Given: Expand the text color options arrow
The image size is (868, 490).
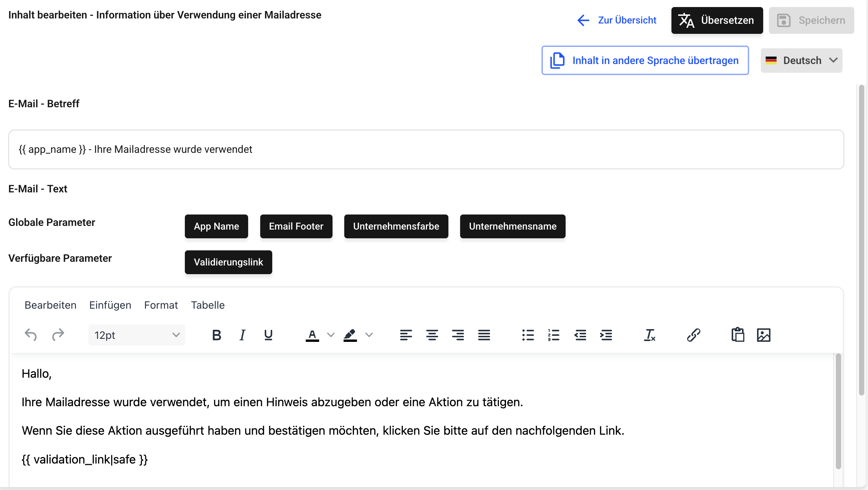Looking at the screenshot, I should pos(331,335).
